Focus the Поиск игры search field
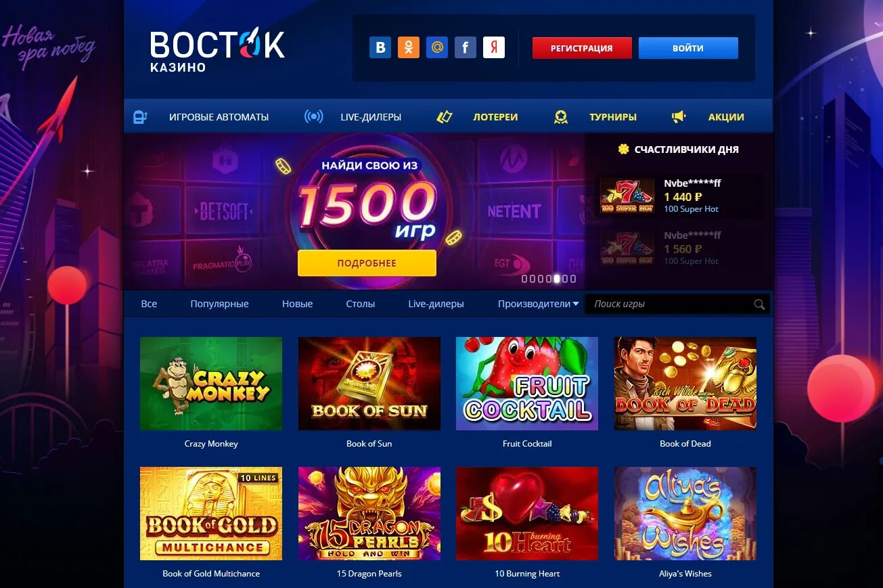The height and width of the screenshot is (588, 883). 670,304
